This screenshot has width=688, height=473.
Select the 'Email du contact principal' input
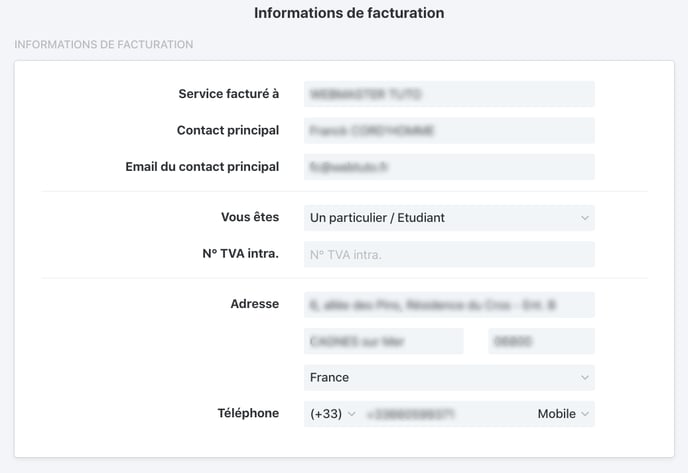[449, 167]
